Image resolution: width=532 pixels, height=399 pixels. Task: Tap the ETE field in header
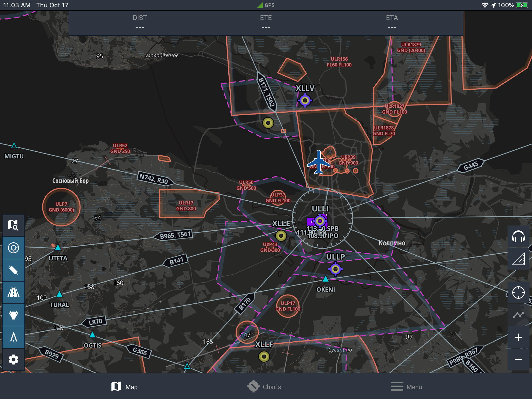(x=266, y=22)
